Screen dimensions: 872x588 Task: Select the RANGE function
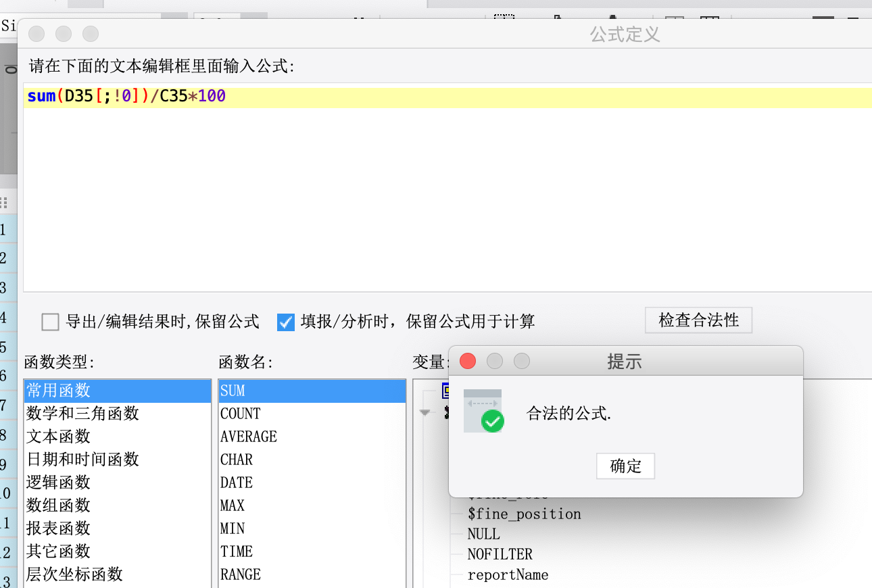pyautogui.click(x=312, y=574)
